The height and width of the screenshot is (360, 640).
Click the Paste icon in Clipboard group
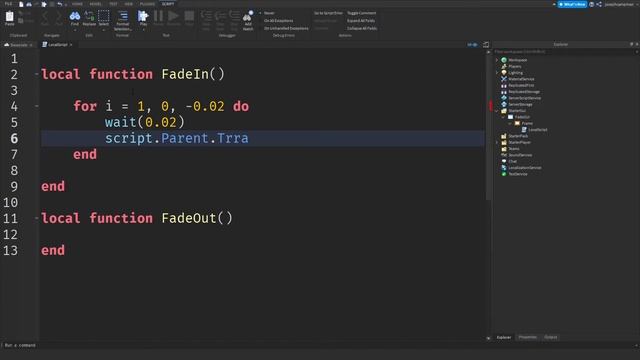click(x=9, y=17)
